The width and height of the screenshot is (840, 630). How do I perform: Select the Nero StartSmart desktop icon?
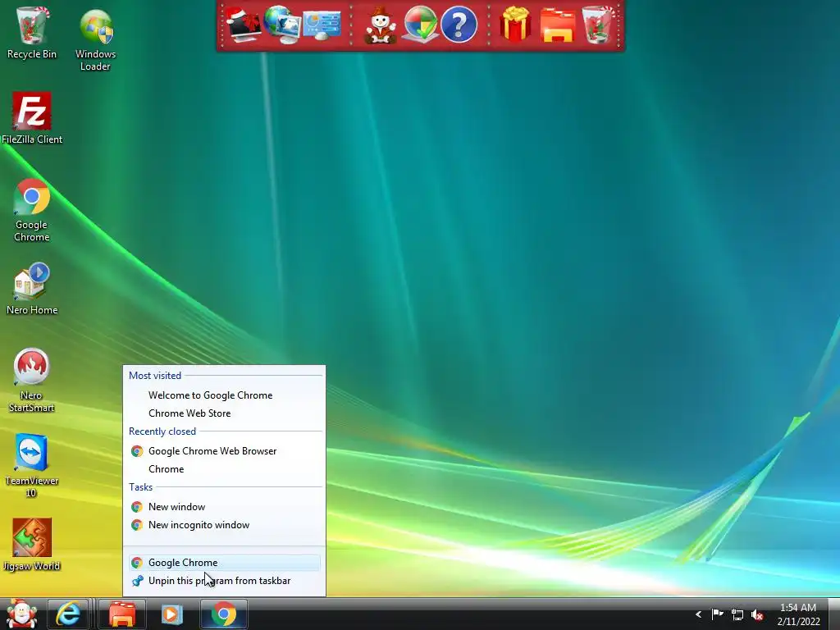click(31, 381)
